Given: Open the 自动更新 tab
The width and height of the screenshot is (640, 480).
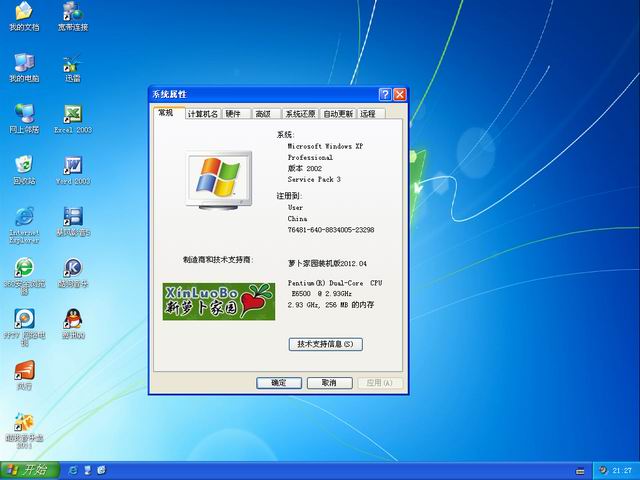Looking at the screenshot, I should (338, 114).
